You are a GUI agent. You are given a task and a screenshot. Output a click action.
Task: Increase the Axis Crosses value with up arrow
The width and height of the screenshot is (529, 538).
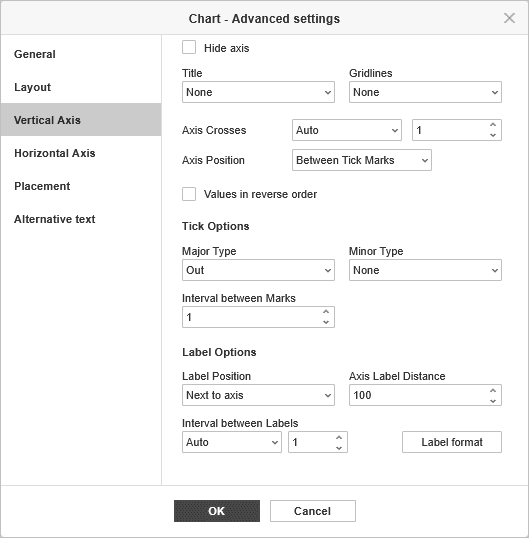click(493, 125)
